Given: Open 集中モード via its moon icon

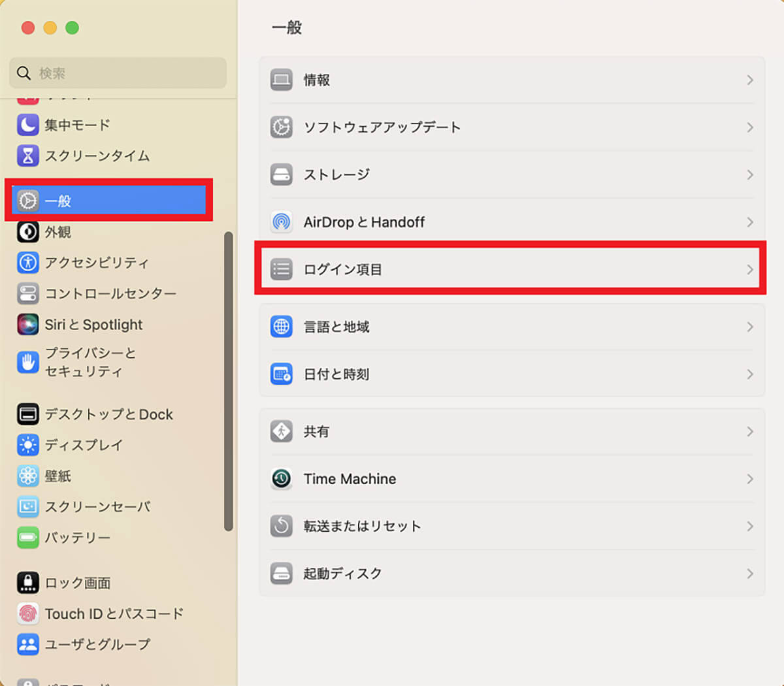Looking at the screenshot, I should coord(27,125).
